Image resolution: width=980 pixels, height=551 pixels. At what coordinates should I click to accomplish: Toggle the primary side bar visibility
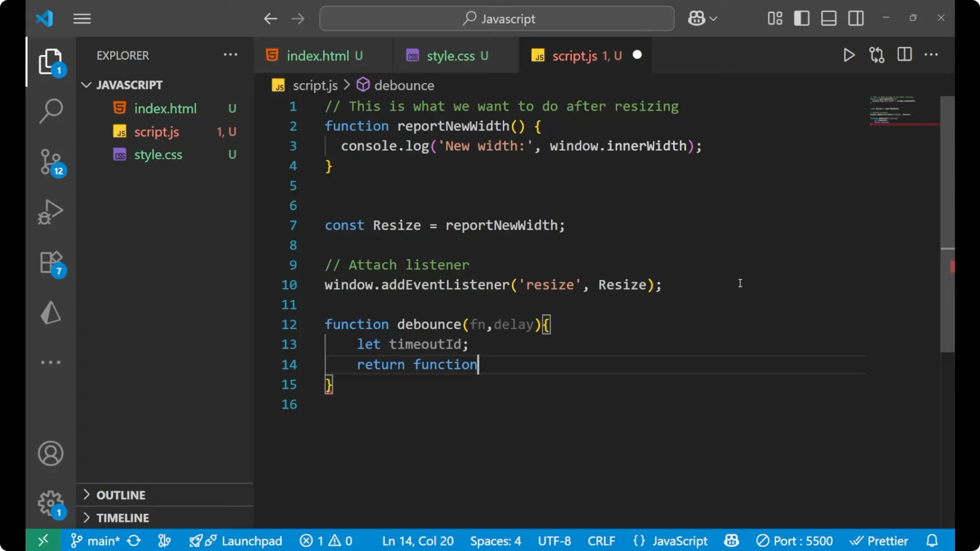coord(801,18)
